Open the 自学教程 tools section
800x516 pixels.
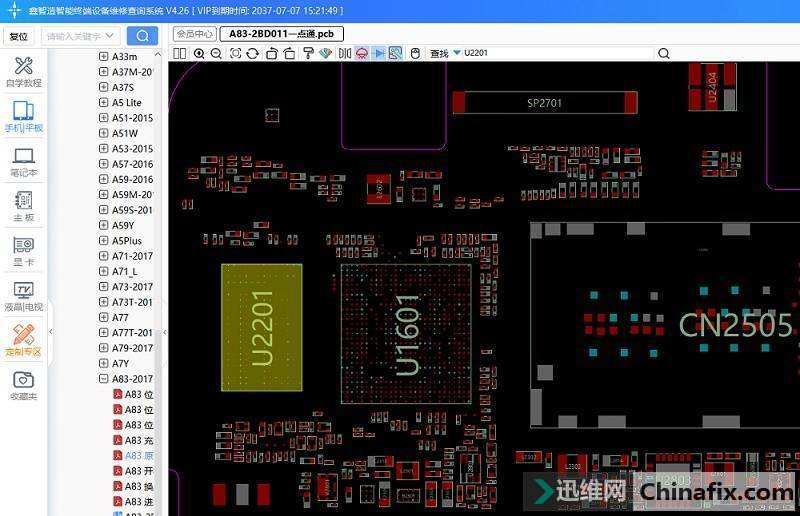point(24,73)
